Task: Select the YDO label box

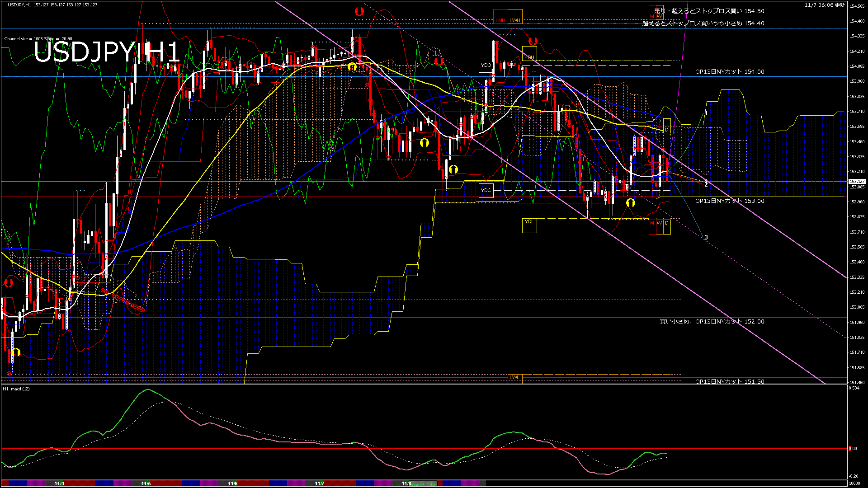Action: click(x=486, y=65)
